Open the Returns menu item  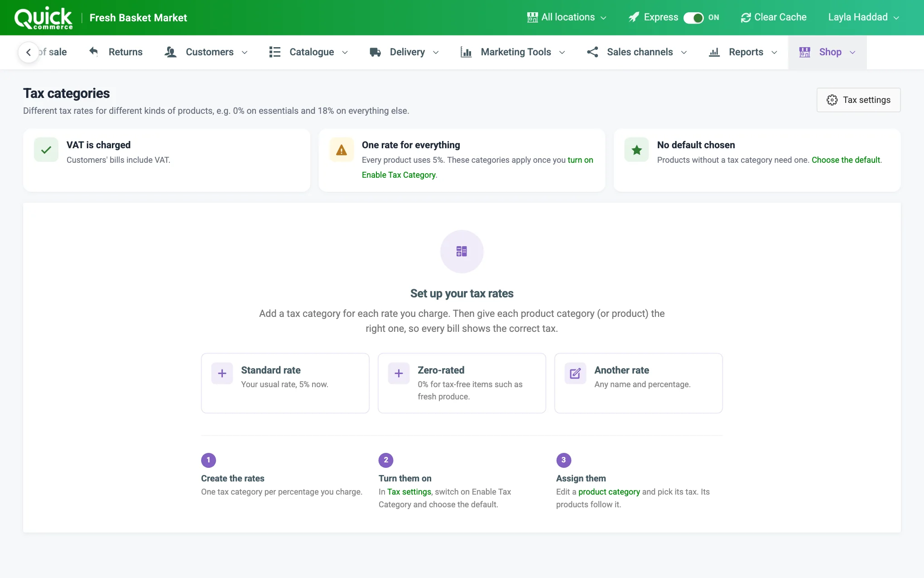[115, 52]
